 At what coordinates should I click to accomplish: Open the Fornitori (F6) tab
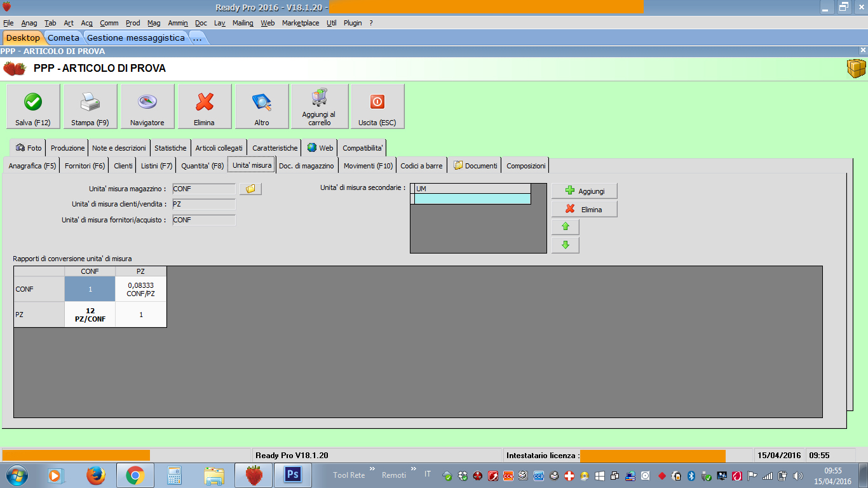(x=85, y=166)
